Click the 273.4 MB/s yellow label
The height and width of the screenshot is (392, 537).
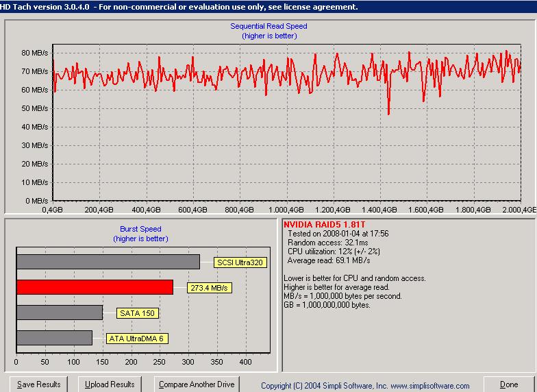click(210, 288)
